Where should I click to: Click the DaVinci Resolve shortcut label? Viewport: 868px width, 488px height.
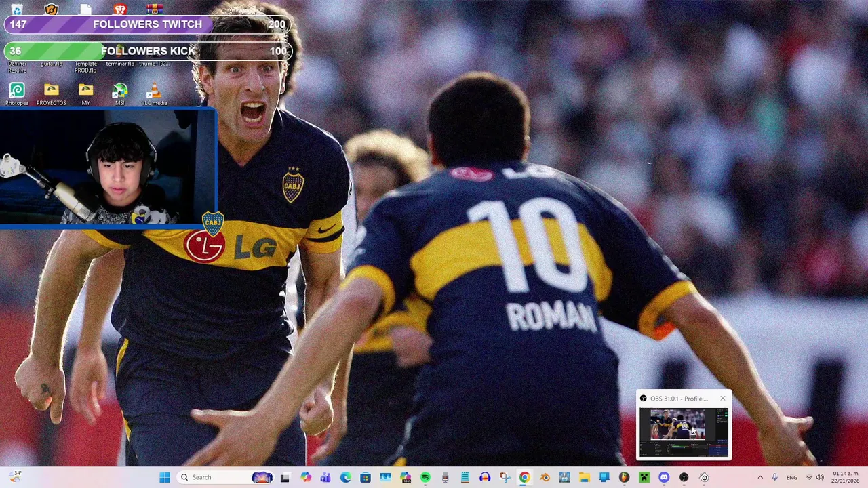coord(17,67)
